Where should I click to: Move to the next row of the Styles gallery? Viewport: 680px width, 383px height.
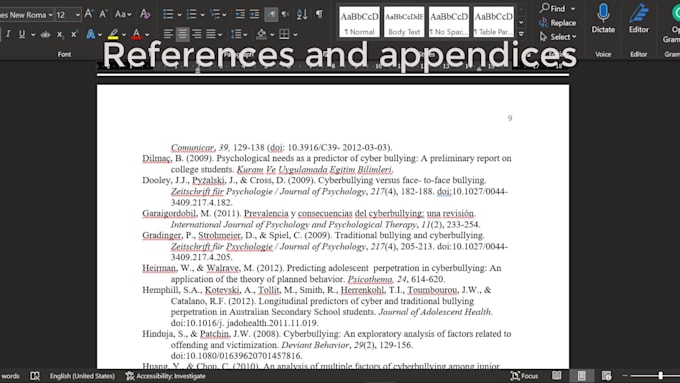(x=521, y=23)
